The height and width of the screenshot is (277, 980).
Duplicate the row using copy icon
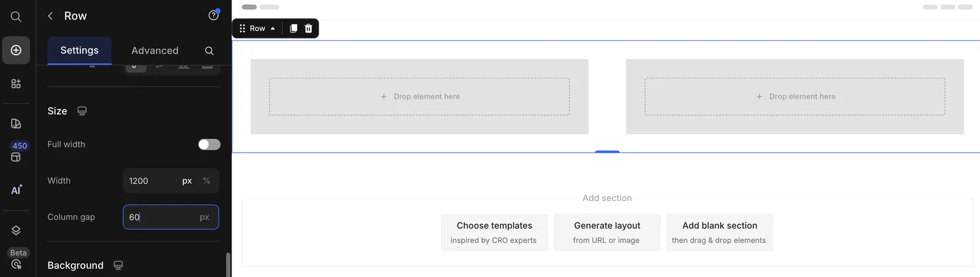[x=293, y=28]
